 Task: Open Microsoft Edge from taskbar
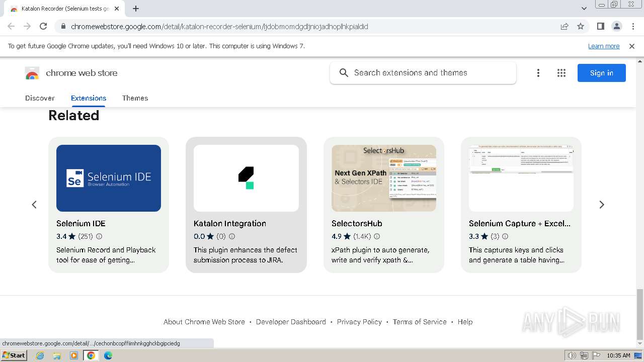point(108,355)
